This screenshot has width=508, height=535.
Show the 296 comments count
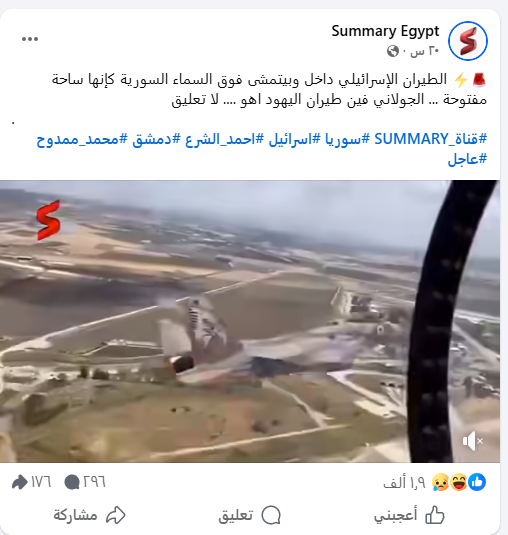pyautogui.click(x=85, y=482)
